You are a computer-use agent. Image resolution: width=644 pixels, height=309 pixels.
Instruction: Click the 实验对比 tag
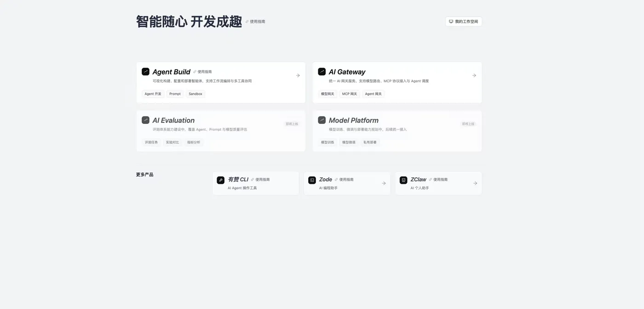(x=172, y=142)
